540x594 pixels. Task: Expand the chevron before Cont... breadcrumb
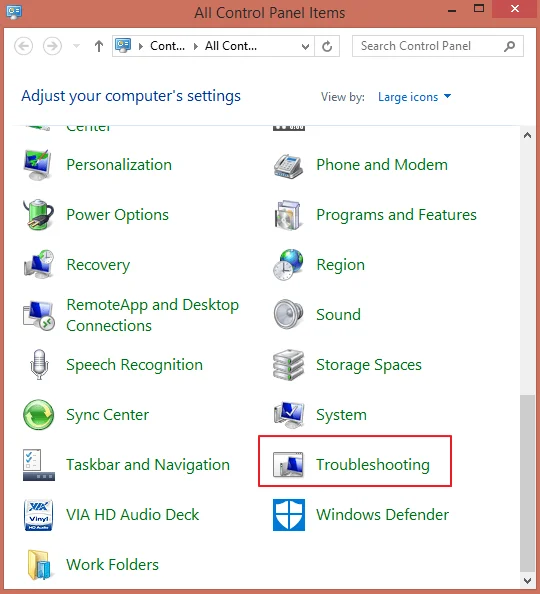pyautogui.click(x=141, y=46)
